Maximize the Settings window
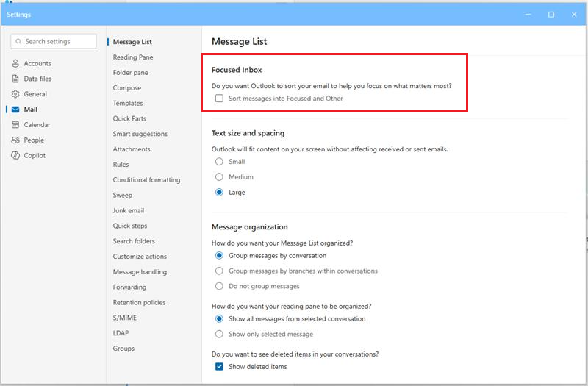Image resolution: width=588 pixels, height=386 pixels. click(551, 15)
